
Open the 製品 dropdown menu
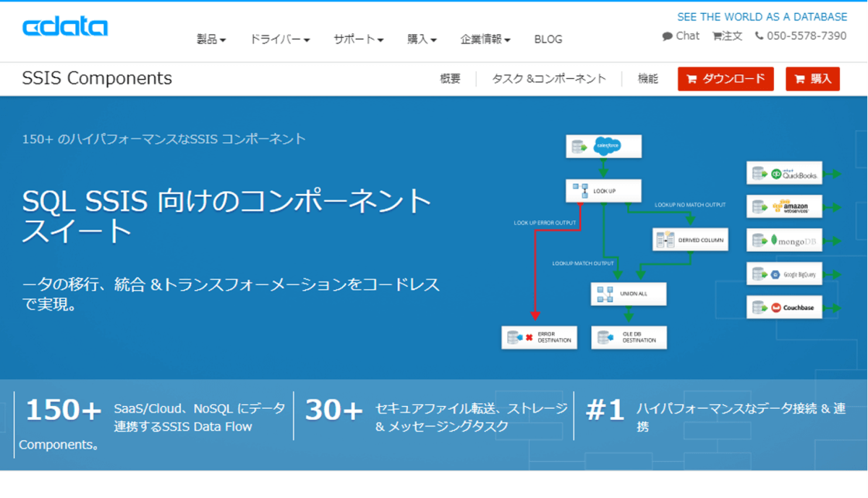point(211,39)
